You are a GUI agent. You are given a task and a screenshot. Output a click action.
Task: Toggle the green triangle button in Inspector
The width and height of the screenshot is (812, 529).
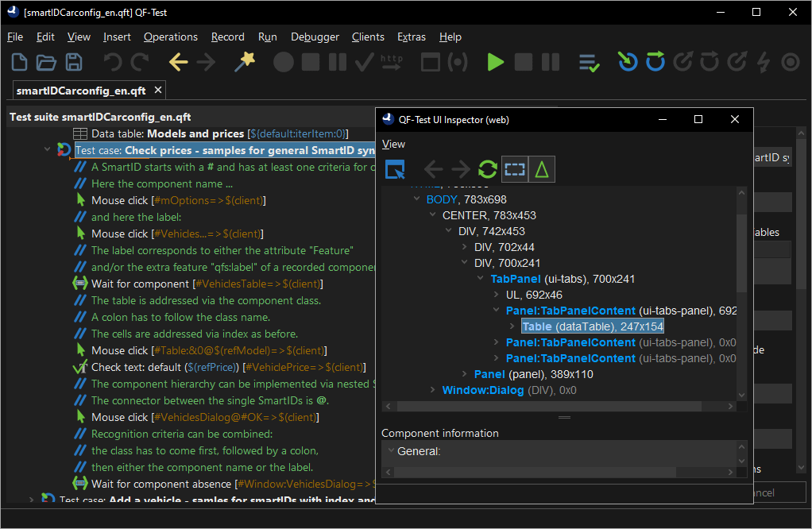(x=542, y=169)
